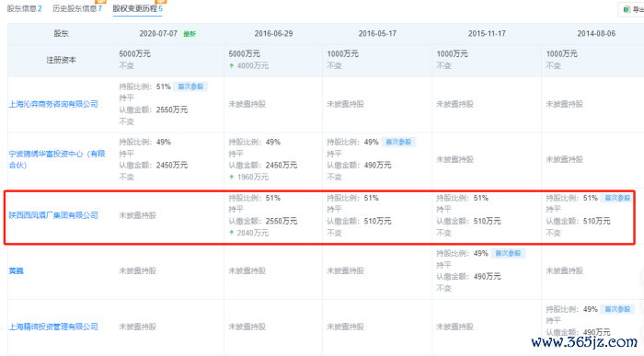
Task: Click the 首次参股 tag in 陕西西凤酒厂 row
Action: coord(617,198)
